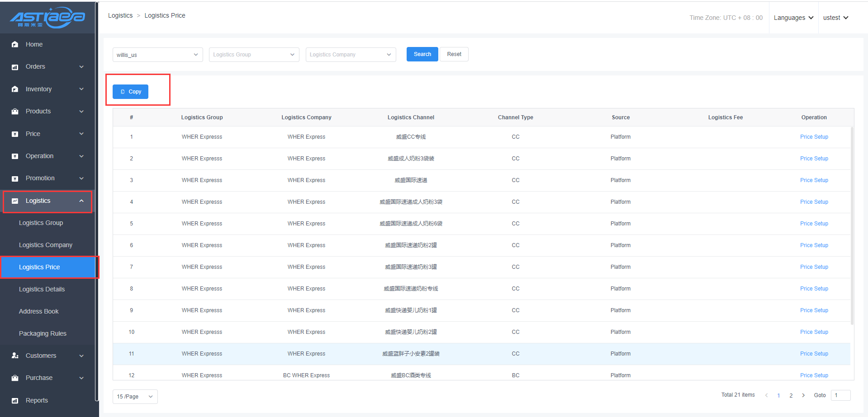This screenshot has height=417, width=868.
Task: Open the Logistics Group filter dropdown
Action: coord(254,55)
